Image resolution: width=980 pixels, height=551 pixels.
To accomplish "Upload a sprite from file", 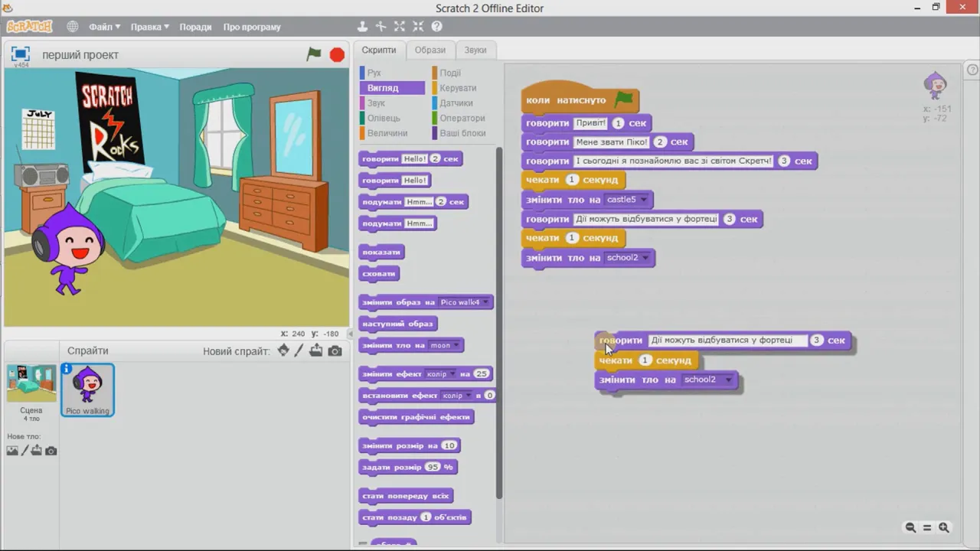I will (316, 350).
